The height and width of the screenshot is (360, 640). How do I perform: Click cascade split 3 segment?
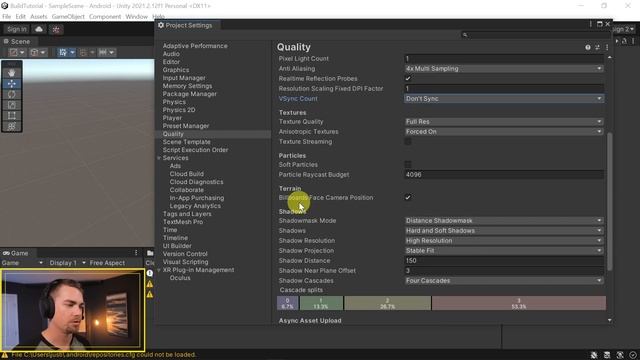519,303
